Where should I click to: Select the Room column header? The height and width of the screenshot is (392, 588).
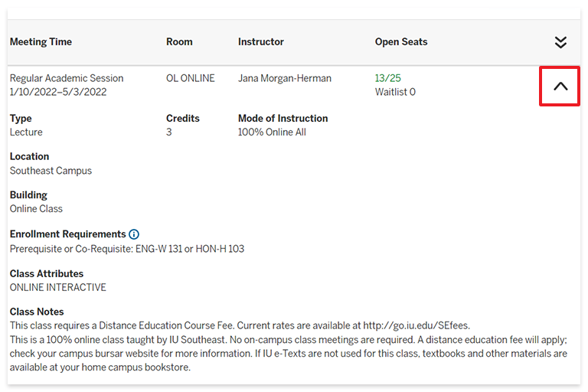tap(179, 41)
